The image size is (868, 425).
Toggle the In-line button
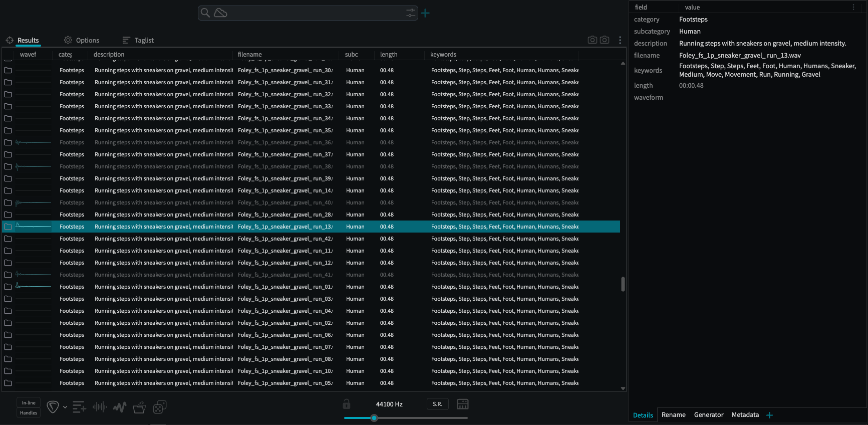[29, 402]
